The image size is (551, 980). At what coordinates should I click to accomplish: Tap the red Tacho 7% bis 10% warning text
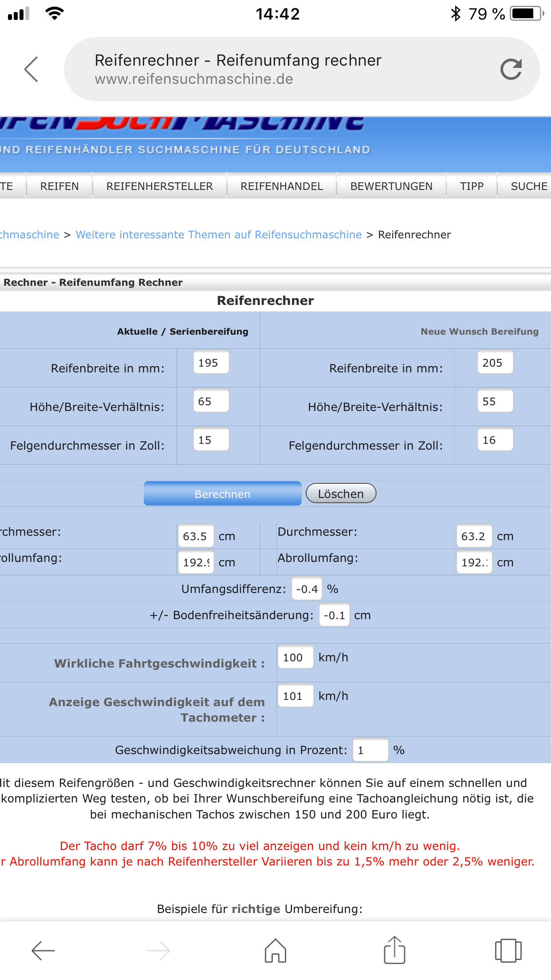(260, 846)
